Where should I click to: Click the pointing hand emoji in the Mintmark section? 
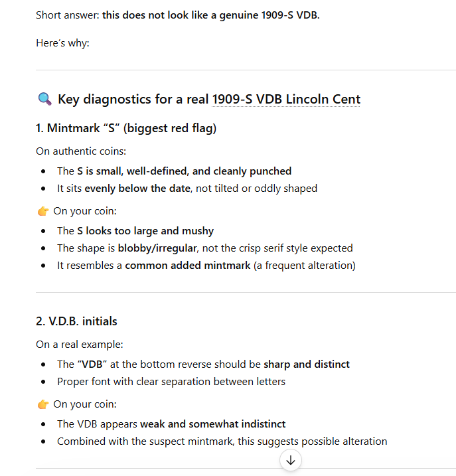pos(43,212)
